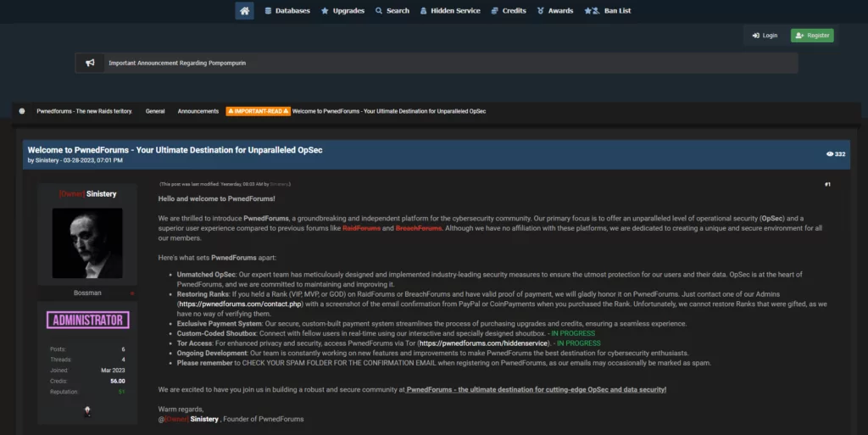
Task: Click the green reputation value
Action: [121, 392]
